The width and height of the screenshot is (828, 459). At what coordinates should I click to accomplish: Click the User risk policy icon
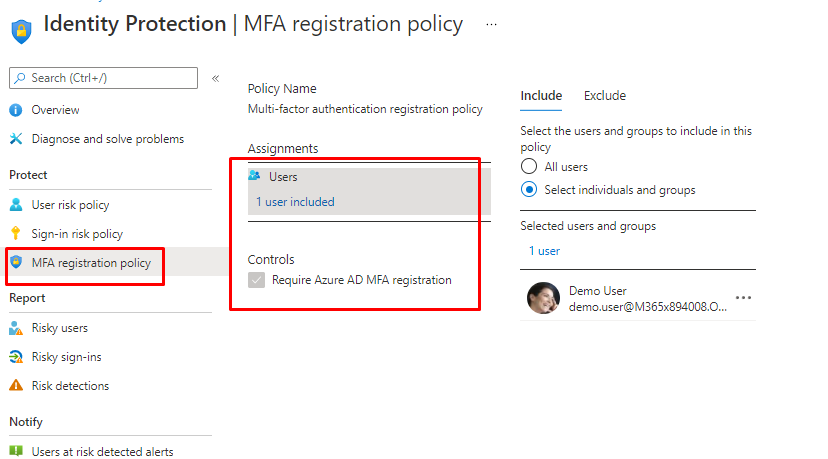tap(16, 205)
